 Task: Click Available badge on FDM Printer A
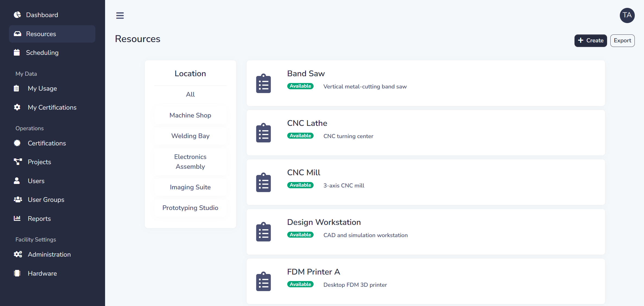click(x=300, y=284)
